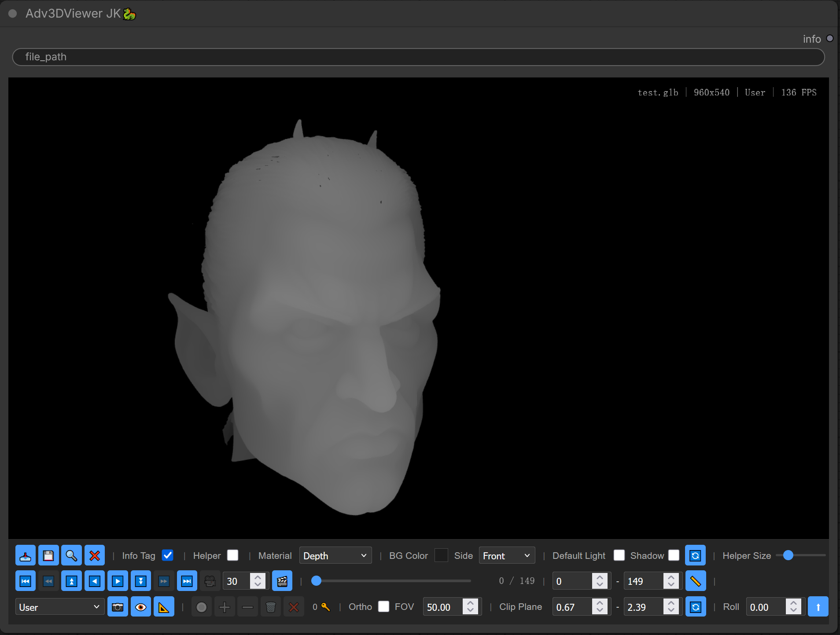
Task: Click the floppy disk save icon
Action: pyautogui.click(x=48, y=555)
